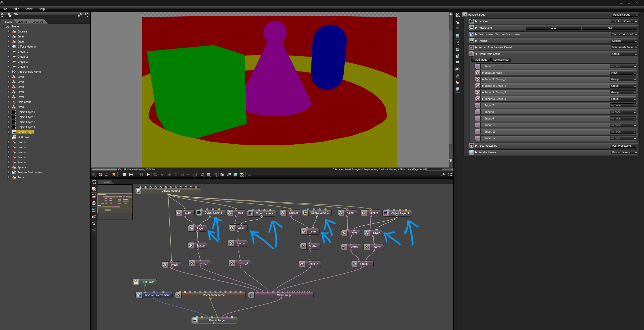Screen dimensions: 644x330
Task: Click the viewport lock icon
Action: tap(249, 175)
